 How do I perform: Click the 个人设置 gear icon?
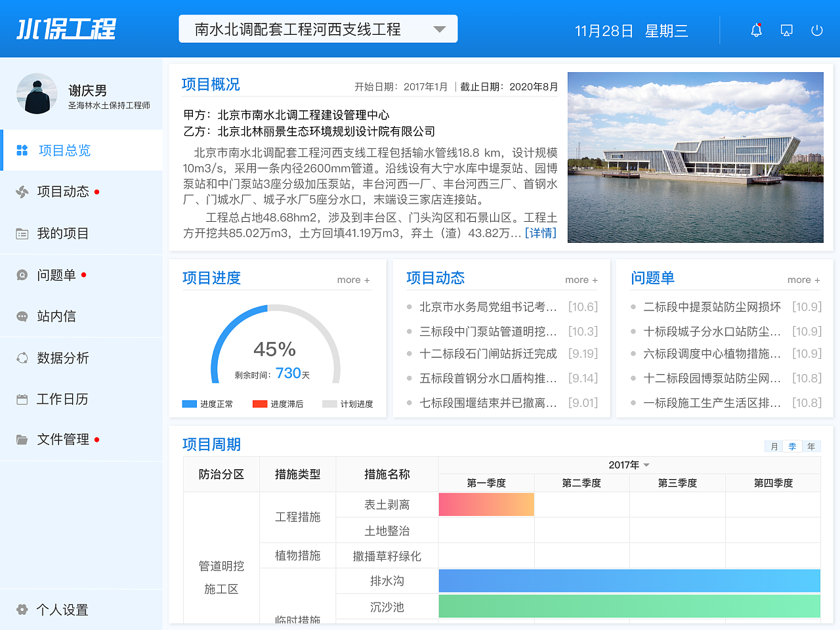[22, 610]
